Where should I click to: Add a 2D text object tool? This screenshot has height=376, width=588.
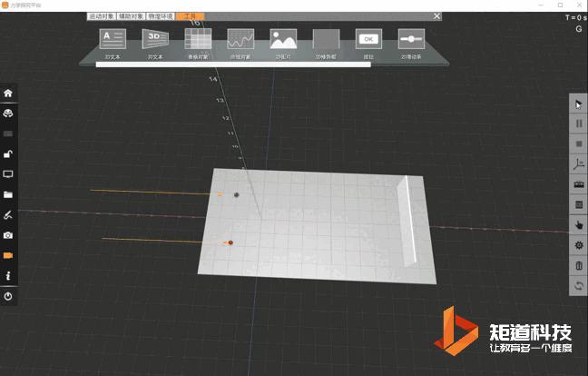pyautogui.click(x=113, y=39)
